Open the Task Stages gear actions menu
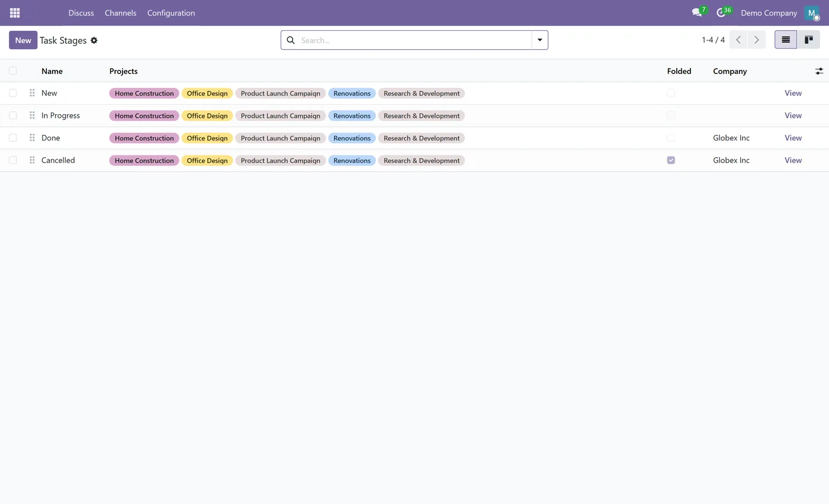This screenshot has width=829, height=504. click(x=94, y=40)
